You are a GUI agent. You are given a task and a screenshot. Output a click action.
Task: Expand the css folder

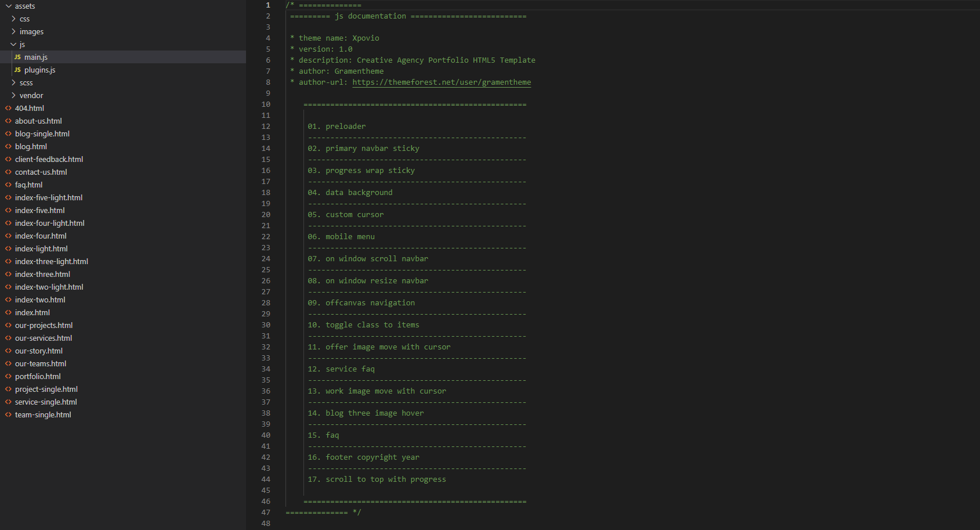point(13,19)
